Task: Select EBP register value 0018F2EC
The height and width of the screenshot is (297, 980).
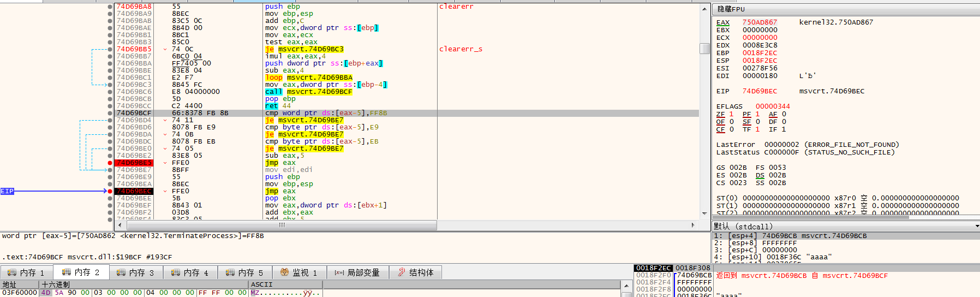Action: click(760, 53)
